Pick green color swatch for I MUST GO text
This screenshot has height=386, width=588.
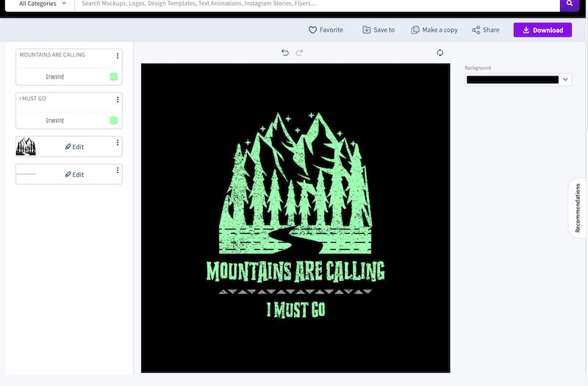click(x=114, y=121)
